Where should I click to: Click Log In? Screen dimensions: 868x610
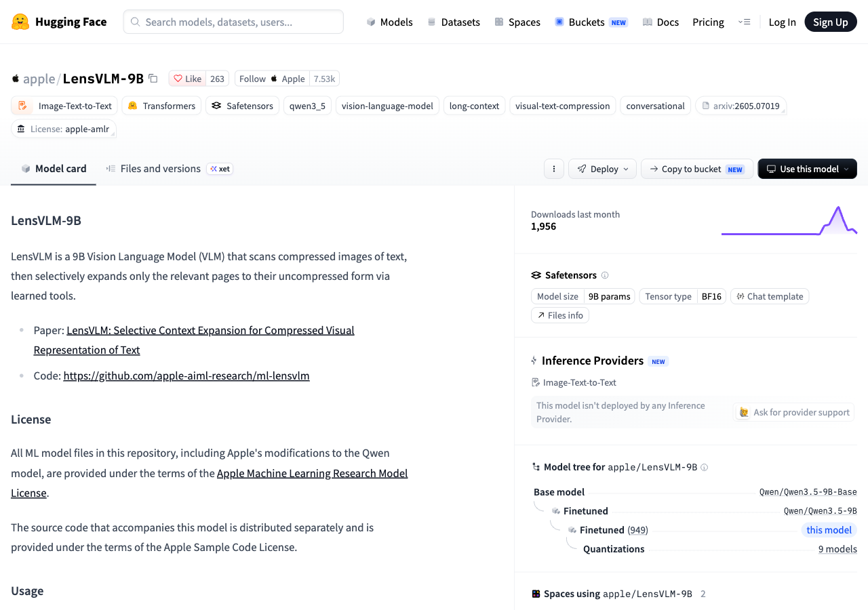(x=782, y=22)
